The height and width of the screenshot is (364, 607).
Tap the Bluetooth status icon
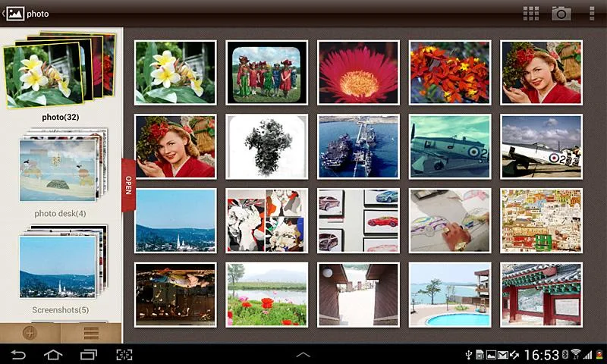click(565, 355)
